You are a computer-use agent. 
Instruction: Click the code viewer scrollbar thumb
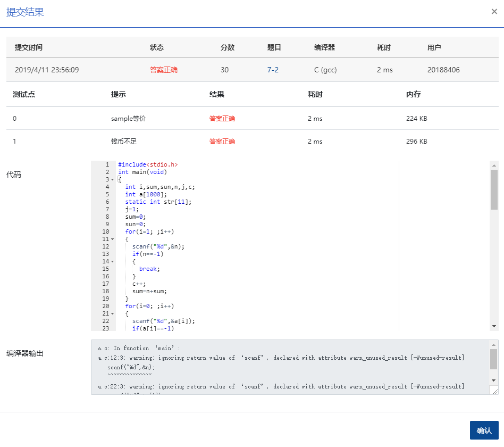click(x=494, y=189)
